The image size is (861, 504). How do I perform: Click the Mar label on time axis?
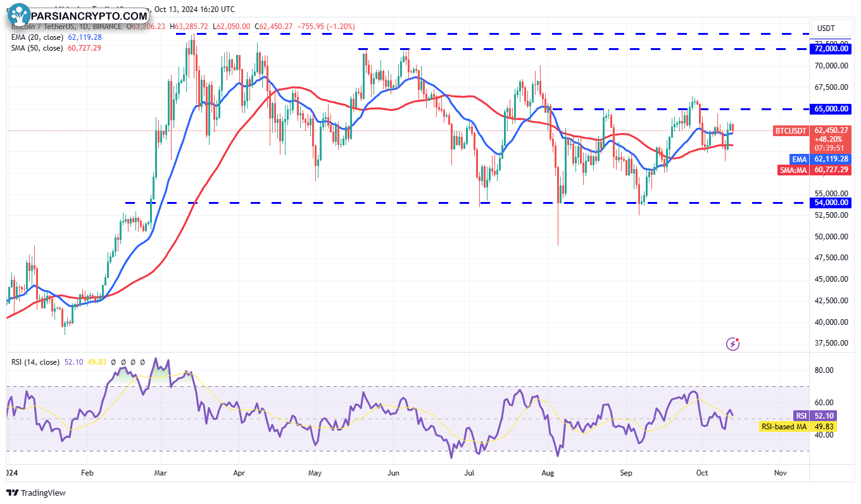pos(161,472)
